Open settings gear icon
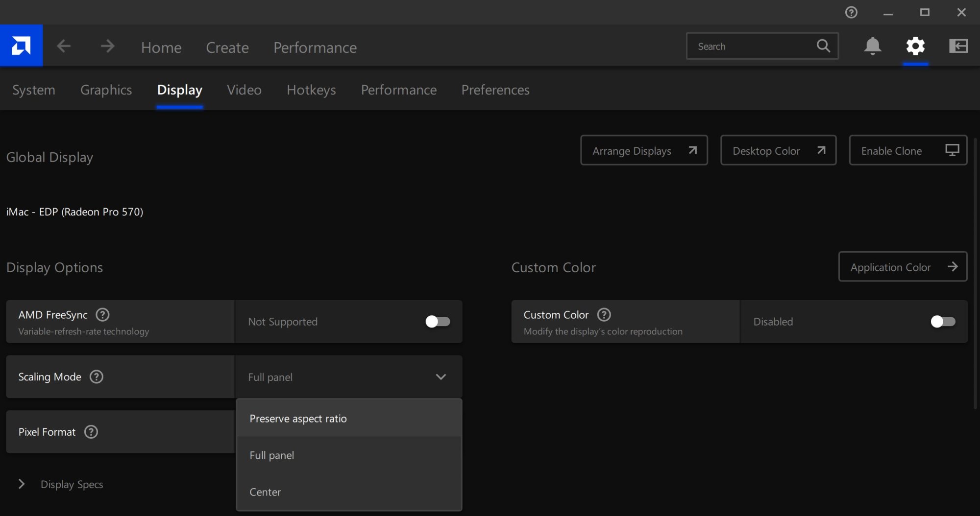Screen dimensions: 980x516 coord(915,46)
